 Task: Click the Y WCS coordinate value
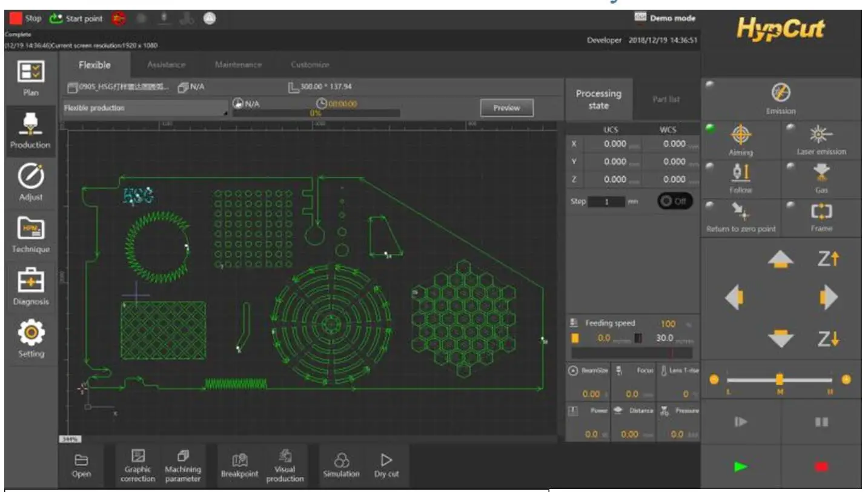click(x=674, y=162)
